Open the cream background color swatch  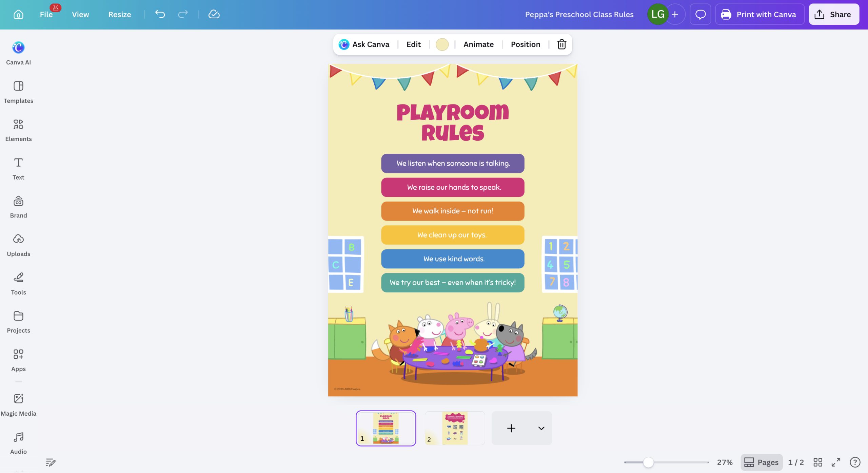[442, 44]
